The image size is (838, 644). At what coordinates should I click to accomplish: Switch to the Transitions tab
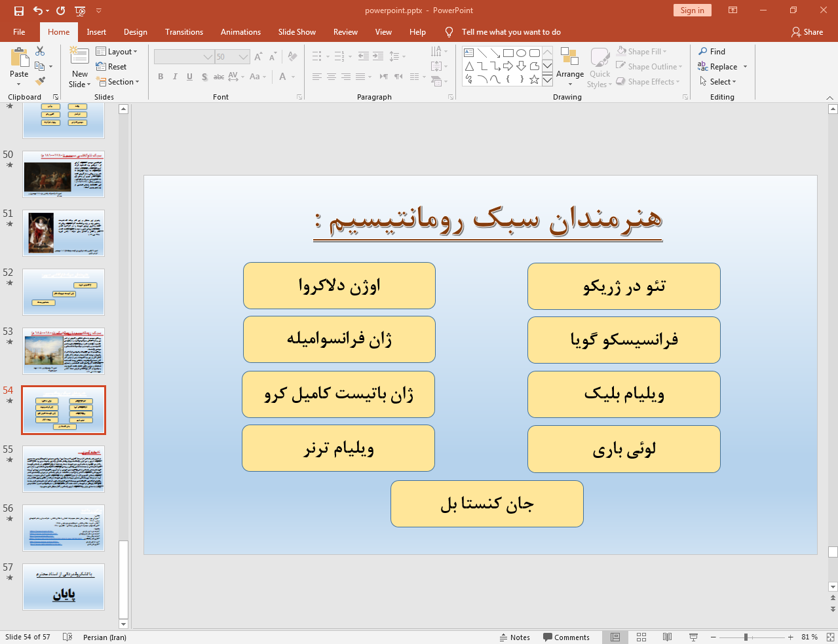coord(184,32)
